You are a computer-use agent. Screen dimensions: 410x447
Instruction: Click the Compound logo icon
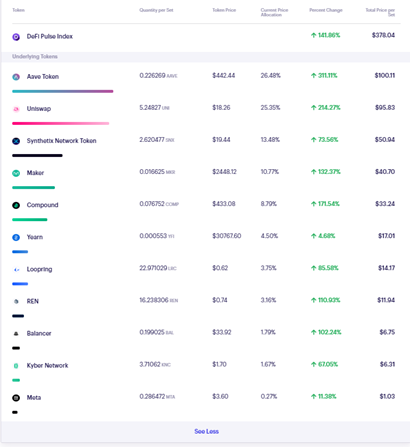click(16, 205)
